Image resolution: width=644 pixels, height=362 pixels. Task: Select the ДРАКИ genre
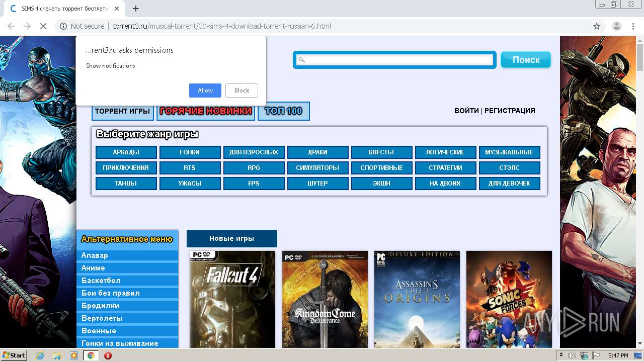(x=317, y=152)
